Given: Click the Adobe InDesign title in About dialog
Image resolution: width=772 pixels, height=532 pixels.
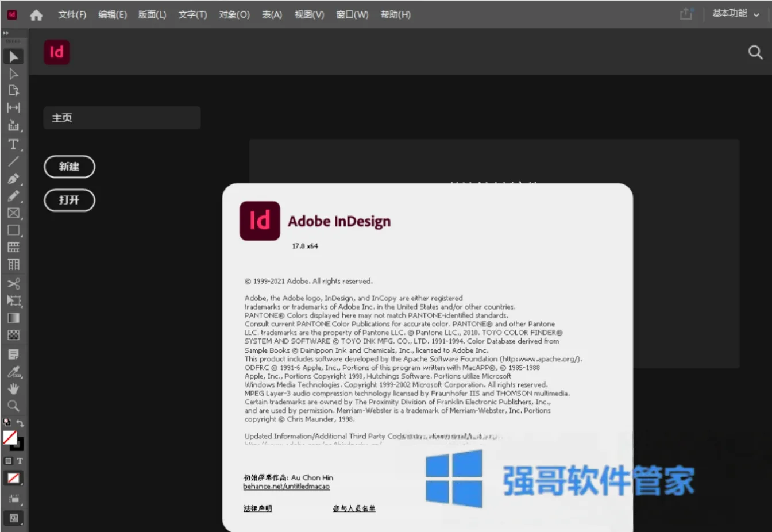Looking at the screenshot, I should pyautogui.click(x=339, y=221).
